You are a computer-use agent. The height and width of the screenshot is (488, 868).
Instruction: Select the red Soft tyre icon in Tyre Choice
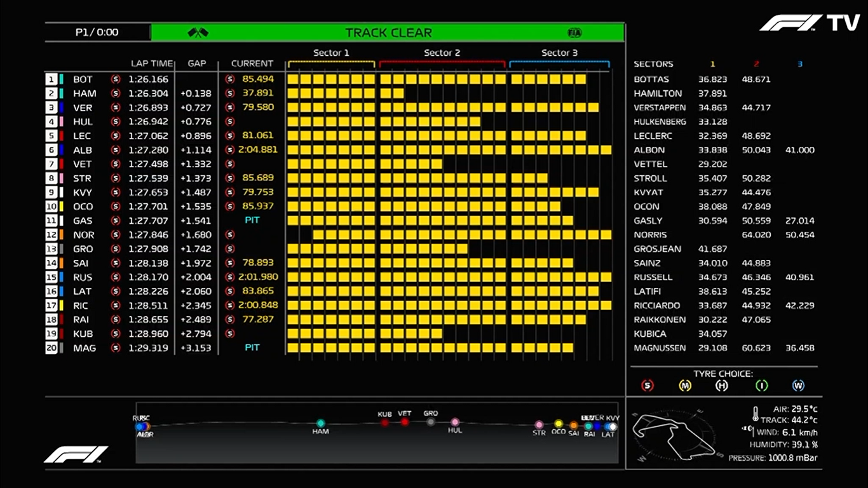coord(648,386)
